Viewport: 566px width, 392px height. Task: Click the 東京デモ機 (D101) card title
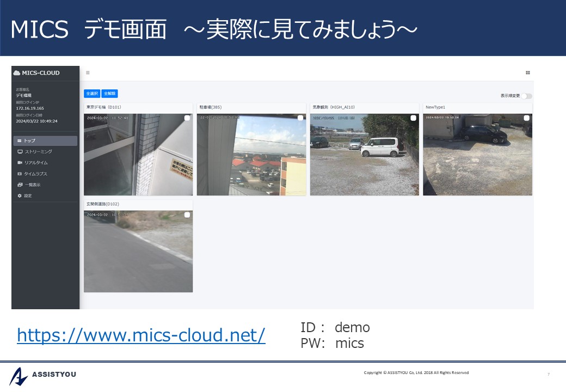click(x=104, y=107)
